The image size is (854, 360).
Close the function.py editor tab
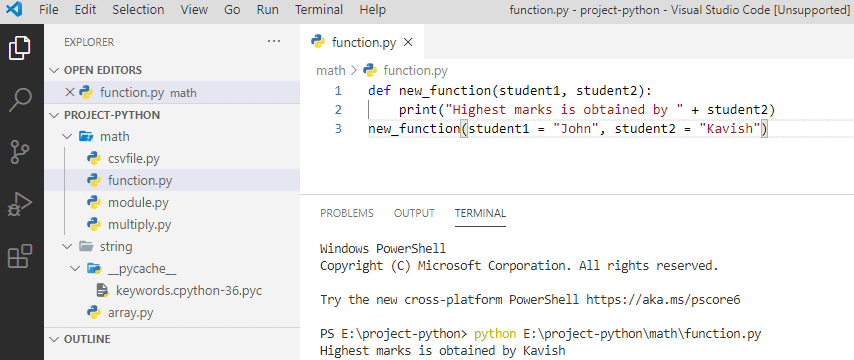coord(407,42)
